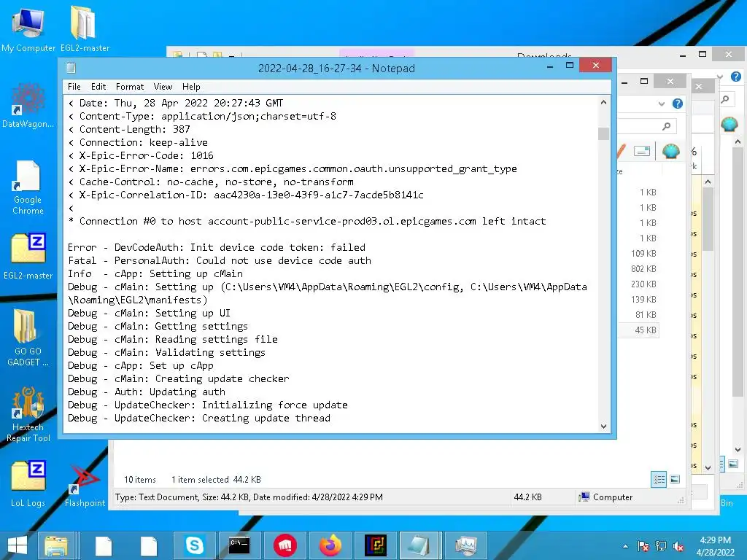747x560 pixels.
Task: Open the Format menu in Notepad
Action: point(130,87)
